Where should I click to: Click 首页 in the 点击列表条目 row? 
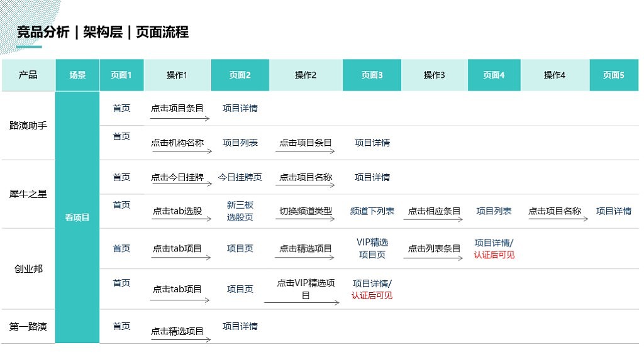[121, 249]
